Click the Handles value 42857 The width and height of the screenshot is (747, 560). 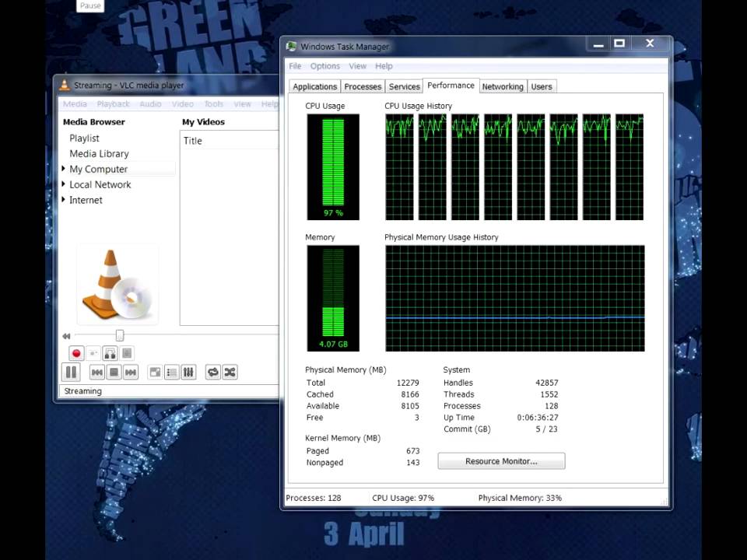(x=547, y=383)
